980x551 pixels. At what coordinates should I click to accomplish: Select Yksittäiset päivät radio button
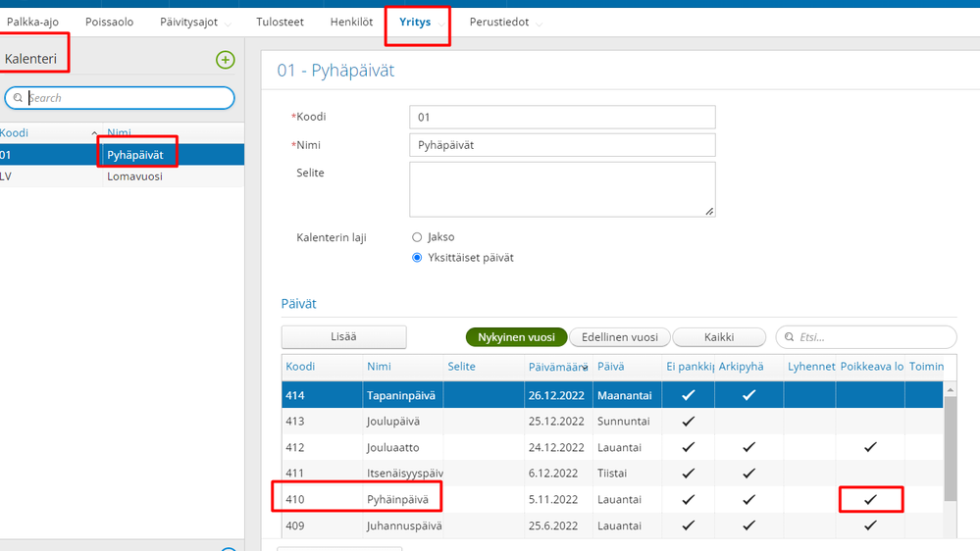point(417,258)
